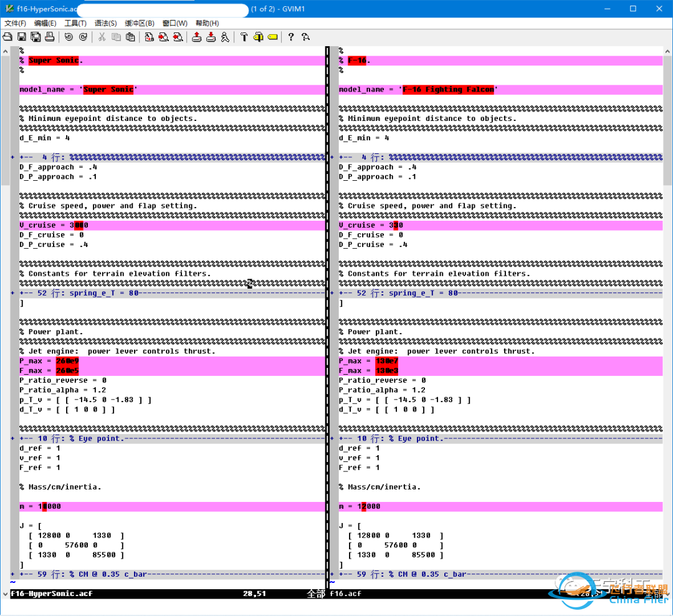Undo the last change via toolbar
This screenshot has height=616, width=673.
tap(69, 37)
